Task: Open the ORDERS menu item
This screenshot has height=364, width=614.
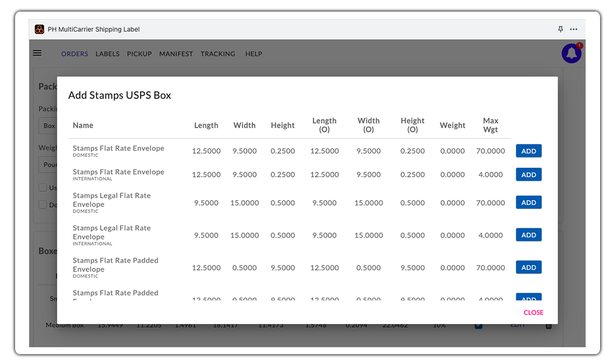Action: coord(75,54)
